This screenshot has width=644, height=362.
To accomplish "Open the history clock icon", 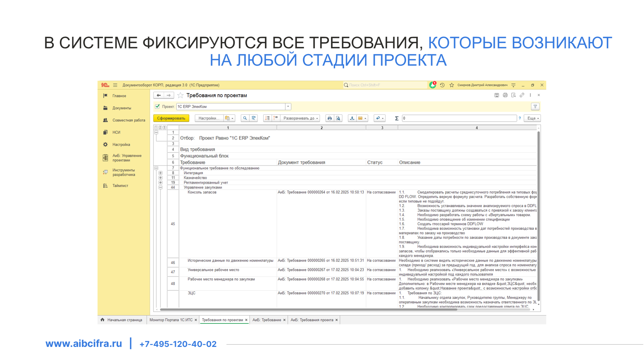I will point(442,85).
